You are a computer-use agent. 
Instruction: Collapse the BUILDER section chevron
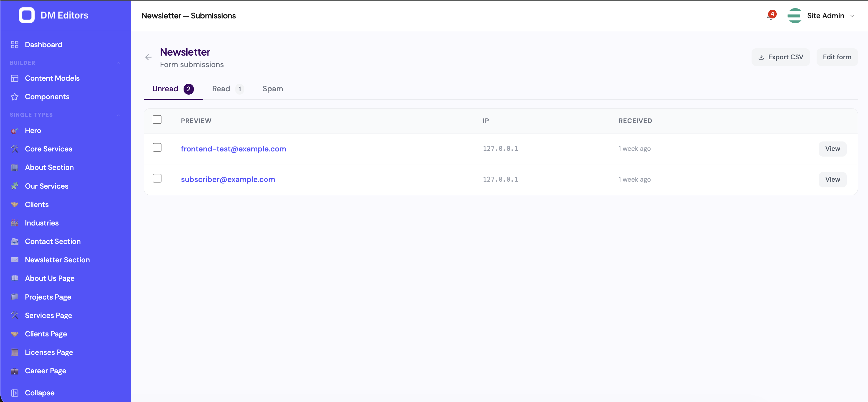click(118, 63)
